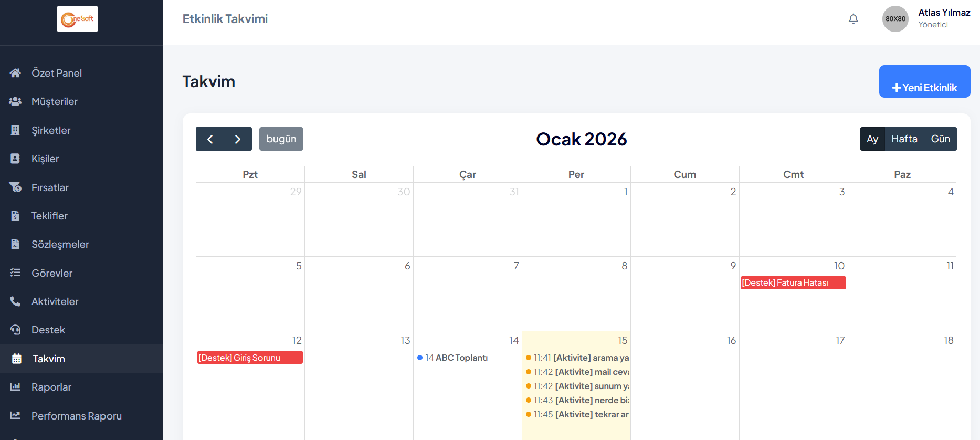The image size is (980, 440).
Task: Open the red Fatura Hatası event
Action: pos(793,283)
